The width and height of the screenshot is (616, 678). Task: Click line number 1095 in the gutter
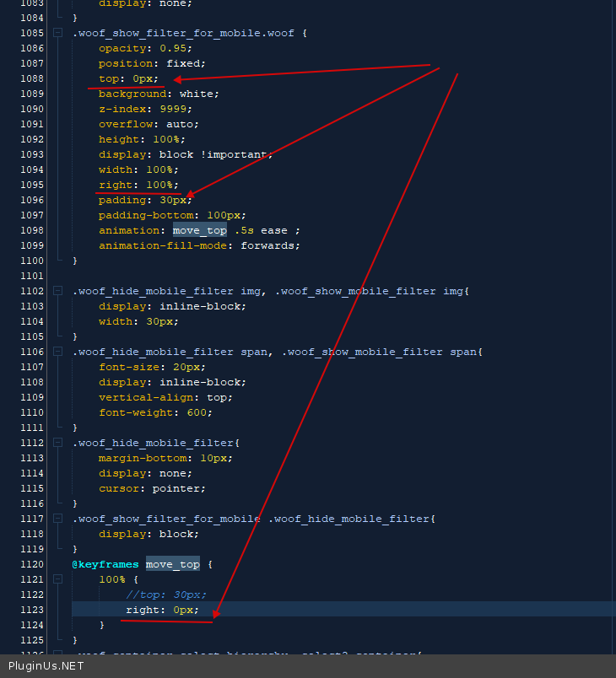(x=32, y=185)
